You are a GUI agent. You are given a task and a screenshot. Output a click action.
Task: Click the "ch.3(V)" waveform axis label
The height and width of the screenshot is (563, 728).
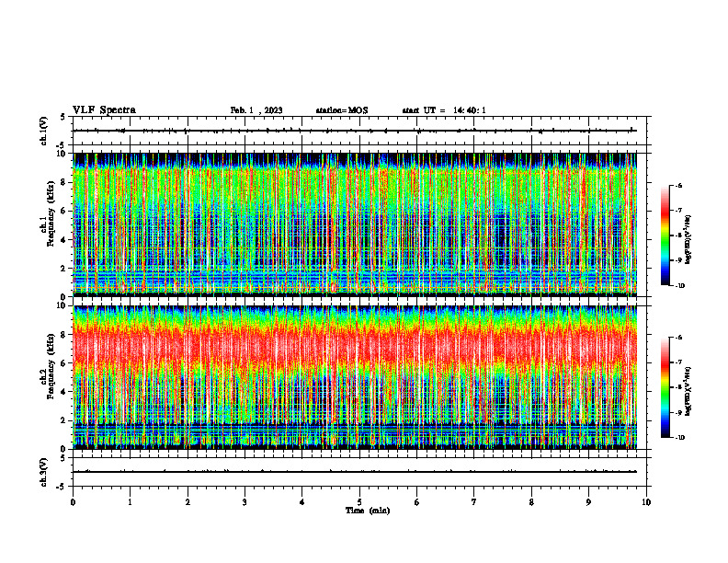coord(44,472)
